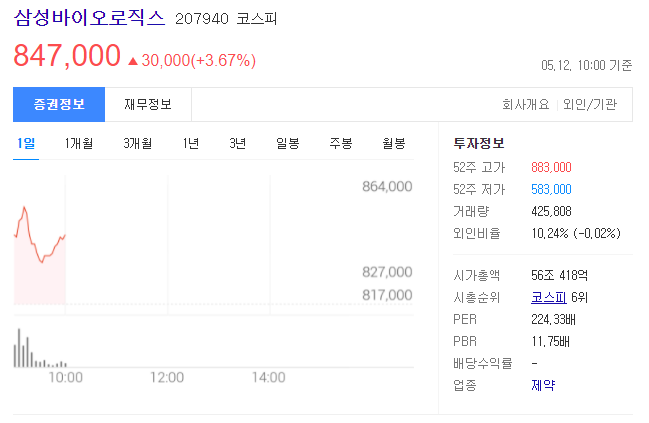Click the 투자정보 section heading
649x423 pixels.
coord(479,143)
